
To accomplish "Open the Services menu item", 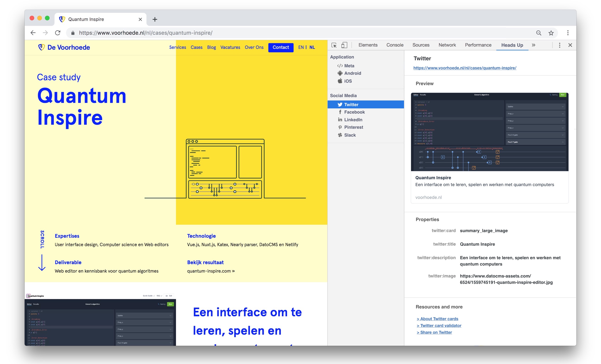I will 178,47.
